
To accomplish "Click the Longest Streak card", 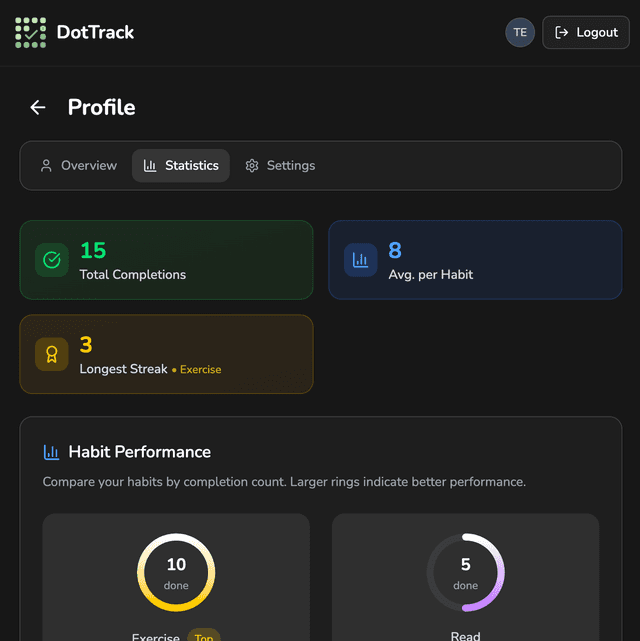I will point(166,355).
